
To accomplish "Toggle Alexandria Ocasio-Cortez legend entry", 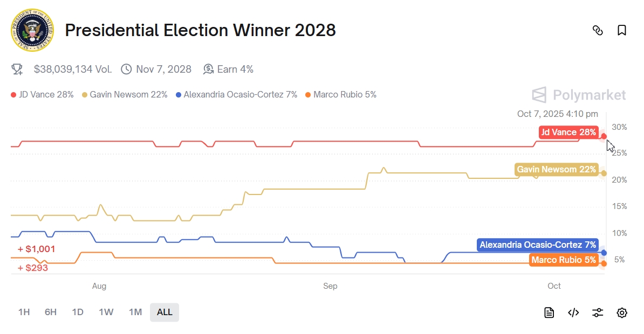I will [x=237, y=95].
